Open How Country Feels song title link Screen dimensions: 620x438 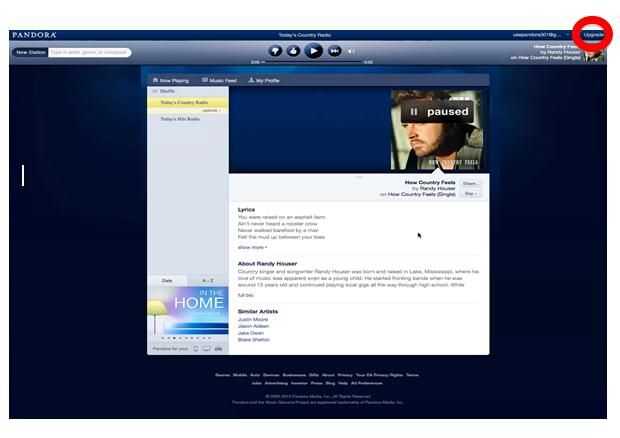pyautogui.click(x=430, y=182)
